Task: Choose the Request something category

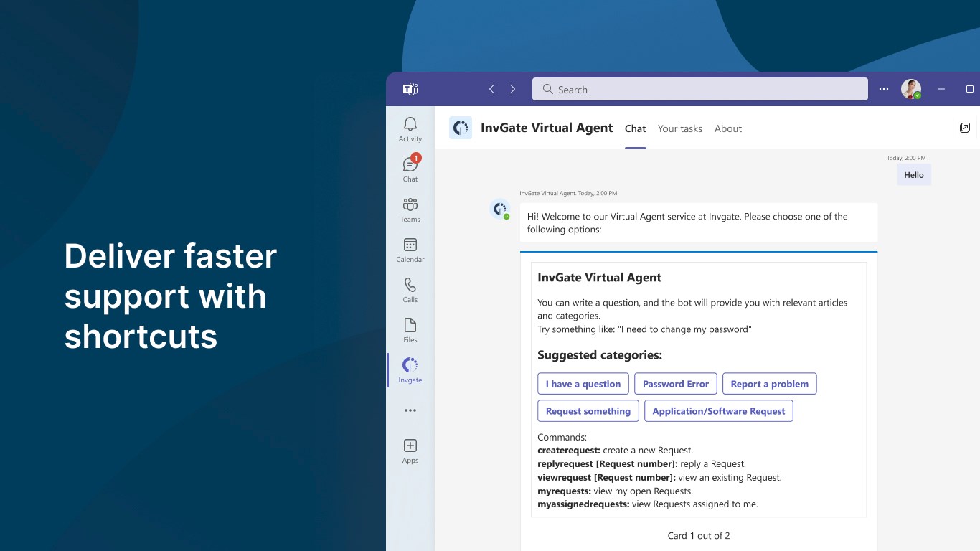Action: click(x=588, y=411)
